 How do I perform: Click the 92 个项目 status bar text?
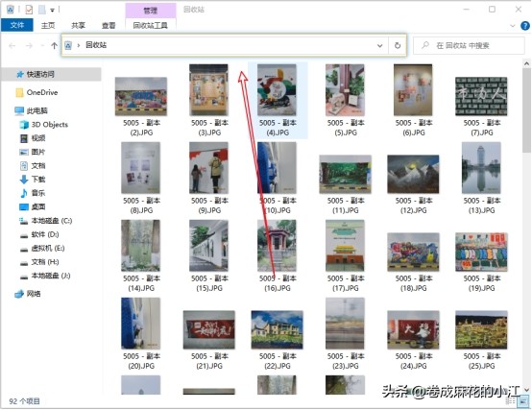pos(24,401)
